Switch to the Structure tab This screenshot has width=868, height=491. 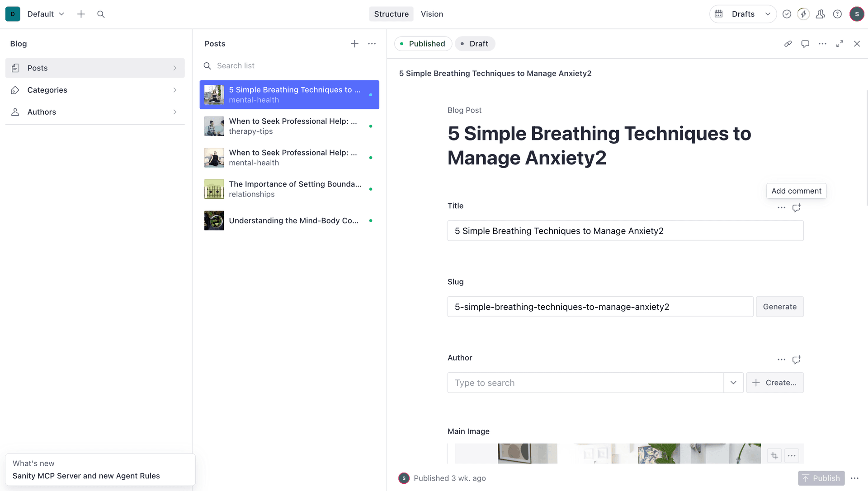[391, 14]
